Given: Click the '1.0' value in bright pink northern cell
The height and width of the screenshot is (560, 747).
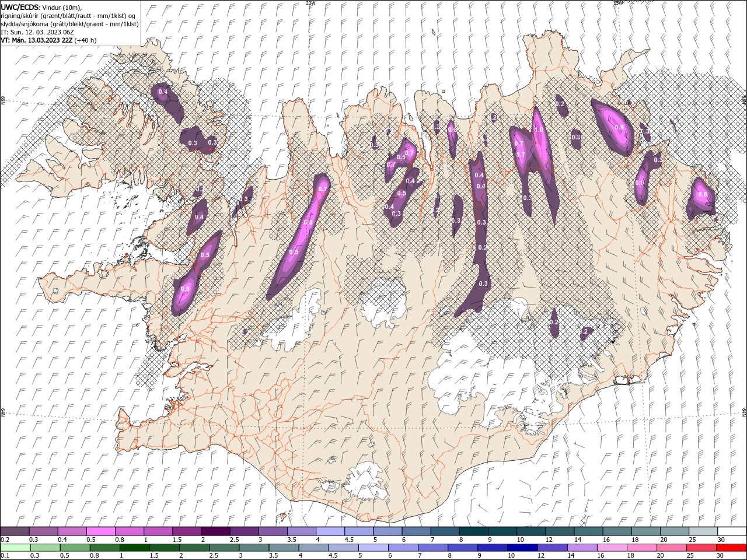Looking at the screenshot, I should (538, 130).
